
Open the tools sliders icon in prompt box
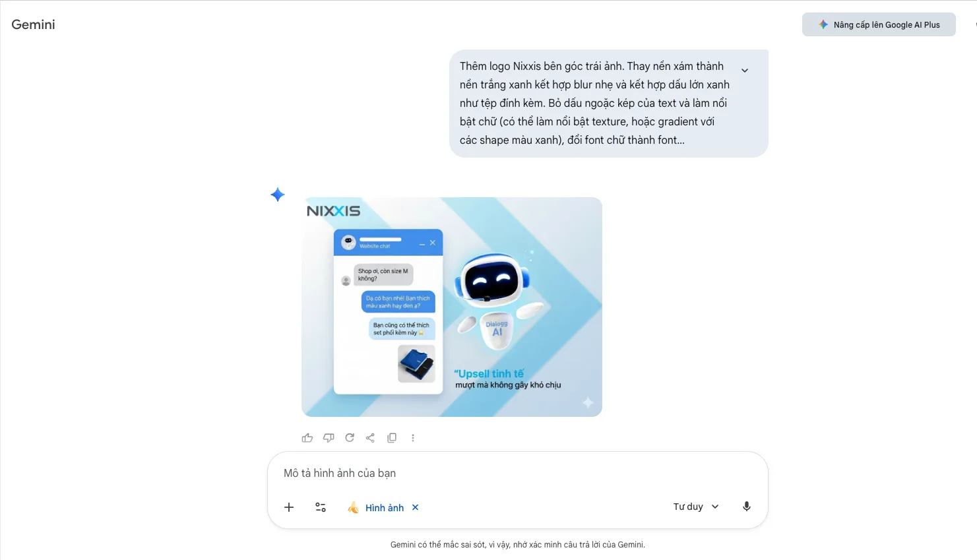pos(321,507)
